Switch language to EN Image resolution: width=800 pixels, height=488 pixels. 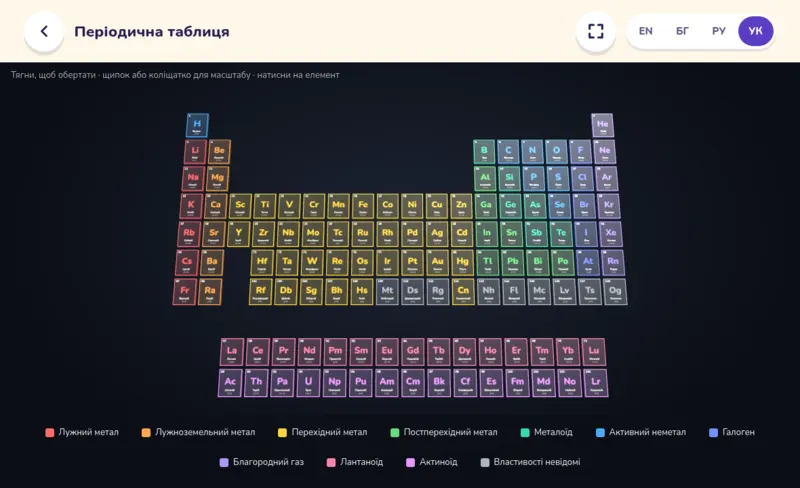(x=645, y=31)
